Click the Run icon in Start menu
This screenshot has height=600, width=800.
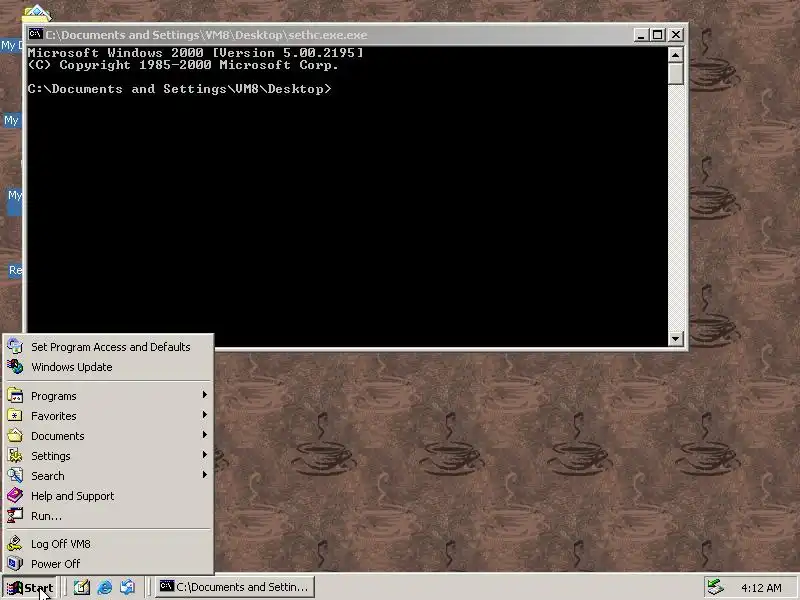15,515
